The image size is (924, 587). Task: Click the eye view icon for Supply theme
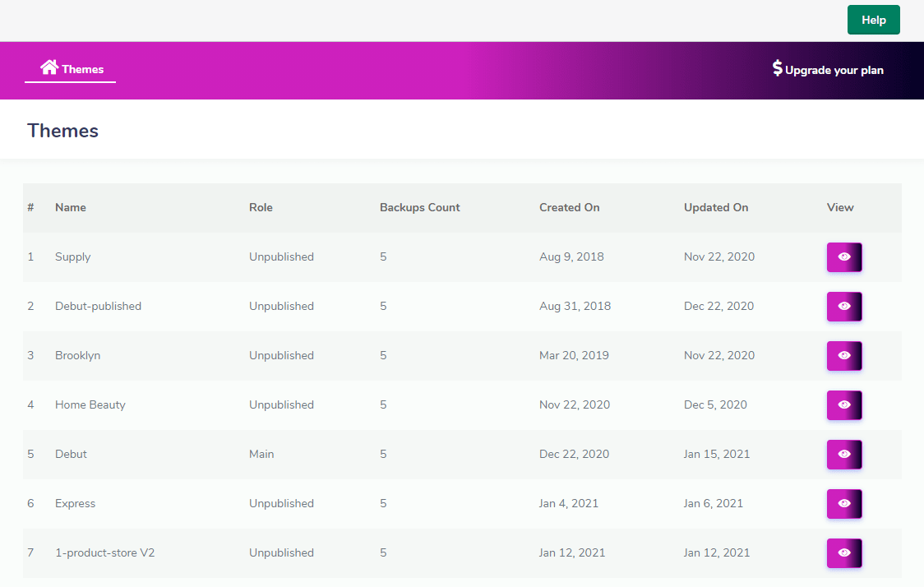[x=844, y=257]
